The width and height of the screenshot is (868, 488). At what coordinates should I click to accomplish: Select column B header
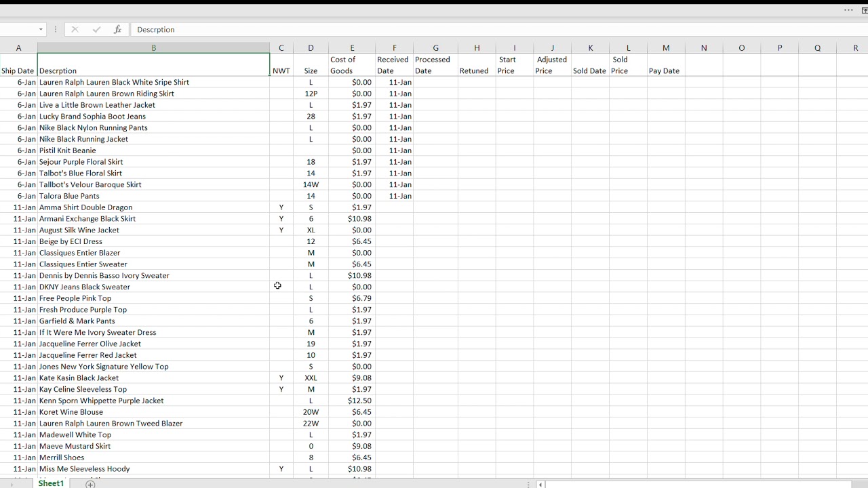[153, 47]
